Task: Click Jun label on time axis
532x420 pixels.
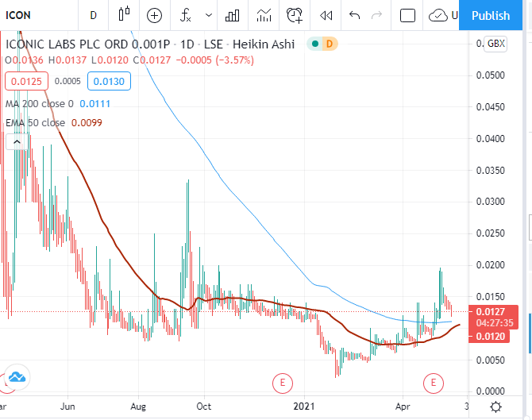Action: (x=67, y=407)
